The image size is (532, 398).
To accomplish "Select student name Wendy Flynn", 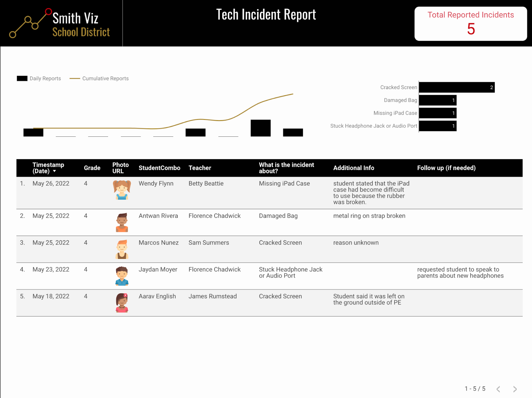I will click(x=156, y=183).
